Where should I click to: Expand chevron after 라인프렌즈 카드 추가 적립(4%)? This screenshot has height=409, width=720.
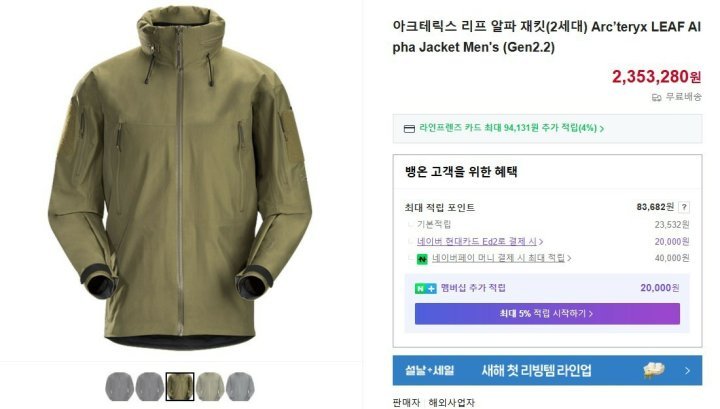click(602, 129)
